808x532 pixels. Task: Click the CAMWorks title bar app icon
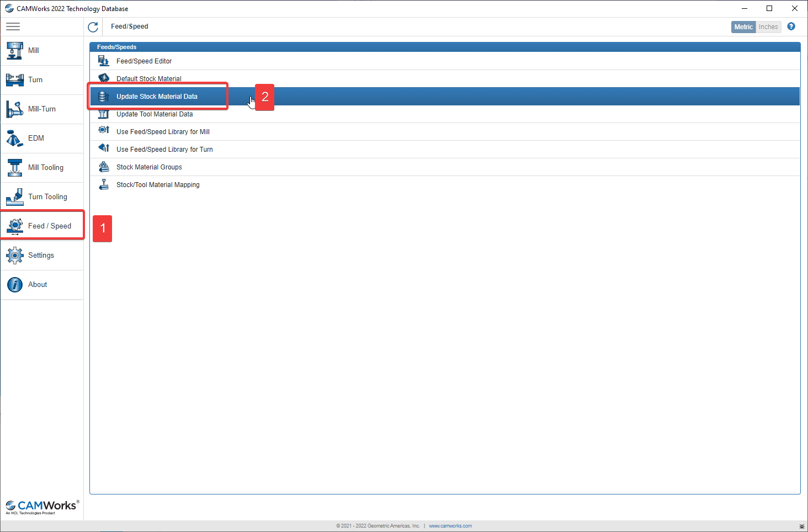pos(9,8)
